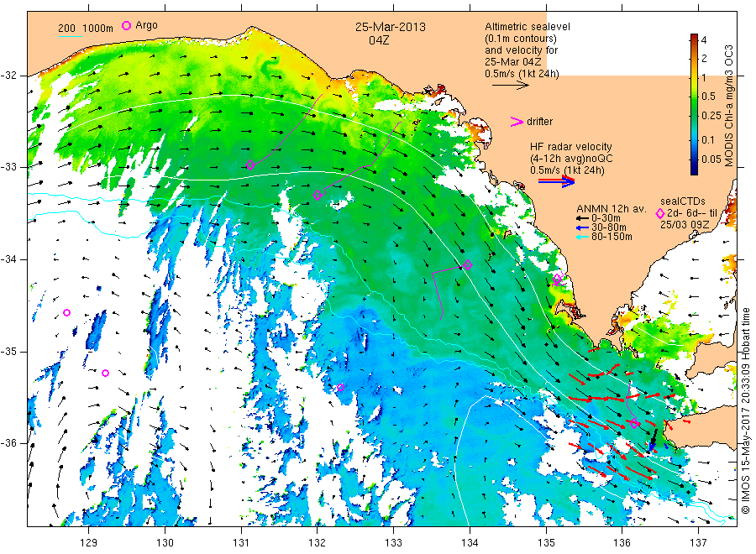Select the Argo float marker near 128.7E, 34.6S
Viewport: 756px width, 554px height.
pyautogui.click(x=67, y=313)
